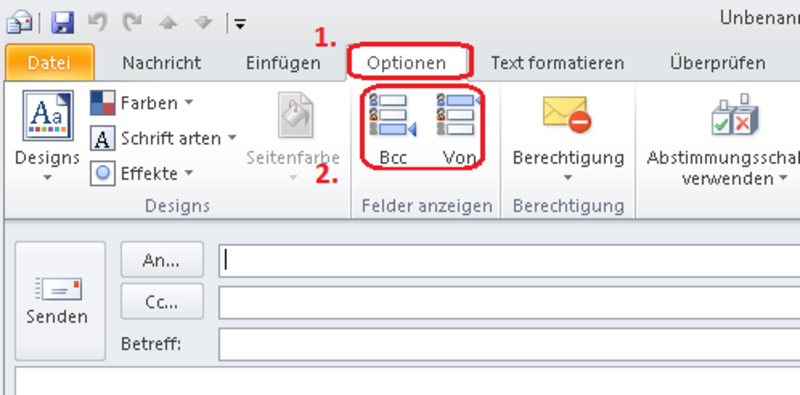Click the Abstimmungsschaltflächen ballot box icon
The height and width of the screenshot is (395, 800).
pyautogui.click(x=735, y=114)
